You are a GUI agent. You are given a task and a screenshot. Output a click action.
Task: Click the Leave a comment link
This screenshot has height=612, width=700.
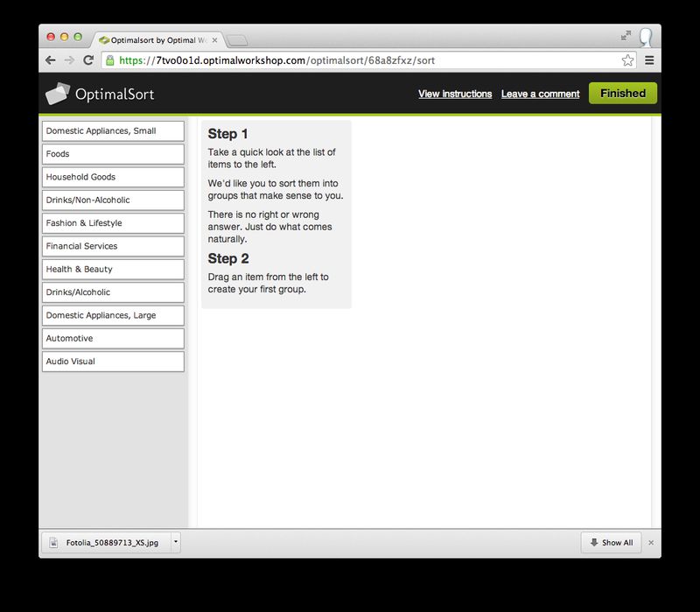pyautogui.click(x=540, y=94)
